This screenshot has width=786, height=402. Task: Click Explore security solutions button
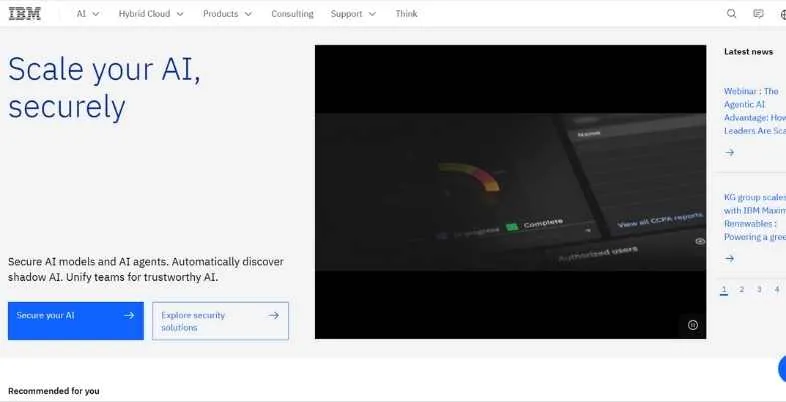(221, 321)
